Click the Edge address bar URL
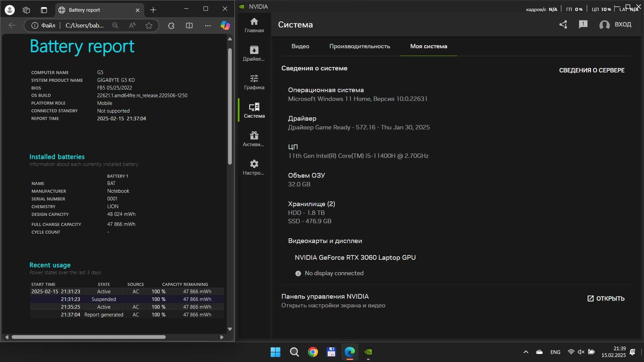Viewport: 644px width, 362px height. click(85, 25)
